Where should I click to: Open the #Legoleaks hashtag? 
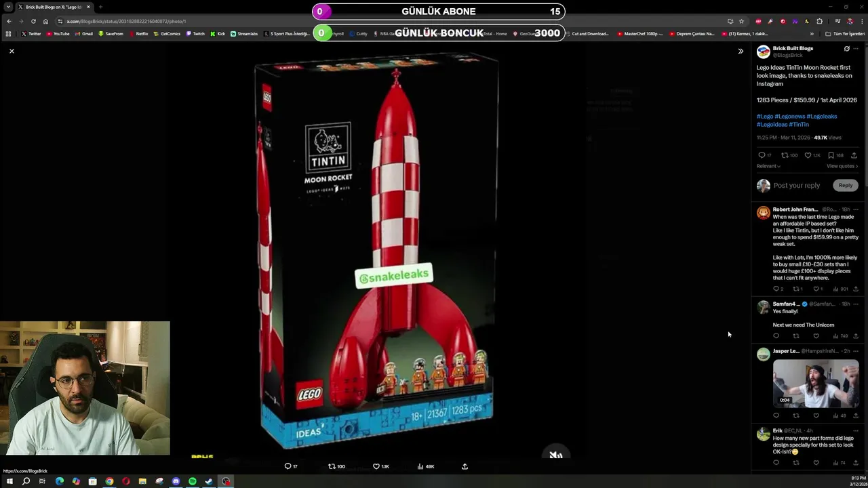tap(821, 116)
